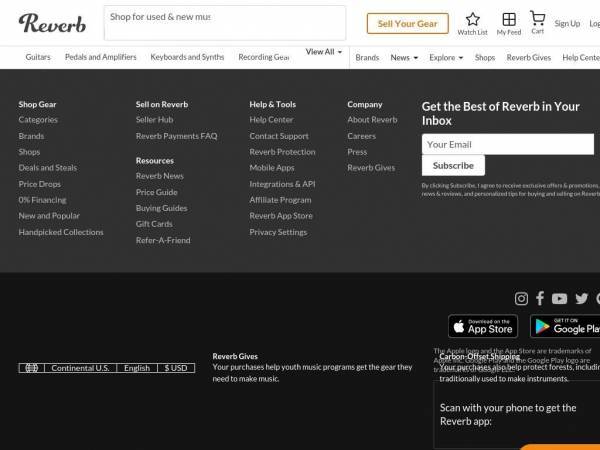Get it on Google Play badge
The image size is (600, 450).
pyautogui.click(x=565, y=326)
